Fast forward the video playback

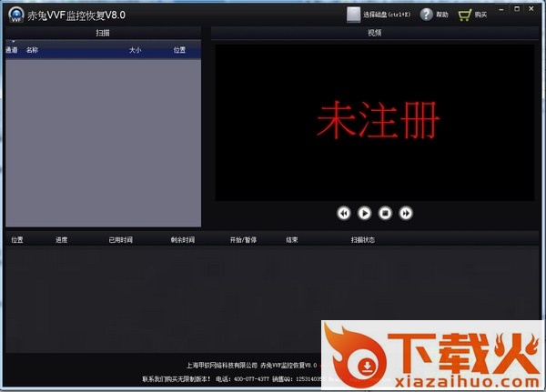(406, 213)
